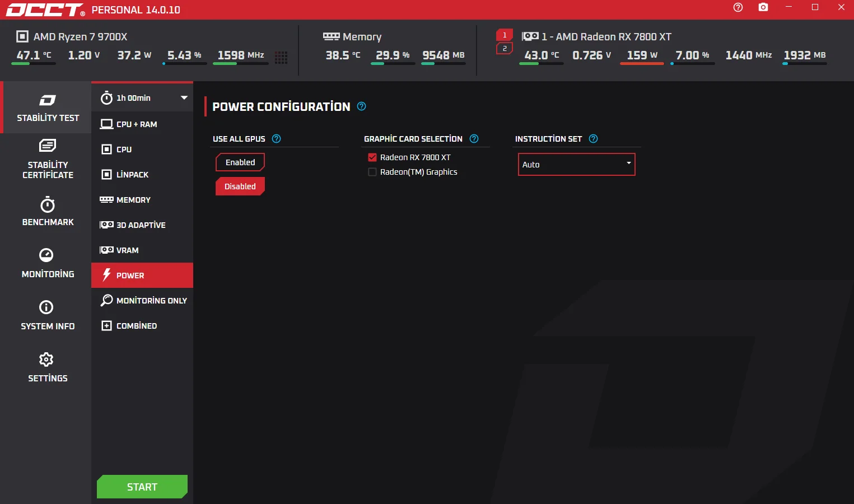
Task: Select the Power test
Action: coord(142,276)
